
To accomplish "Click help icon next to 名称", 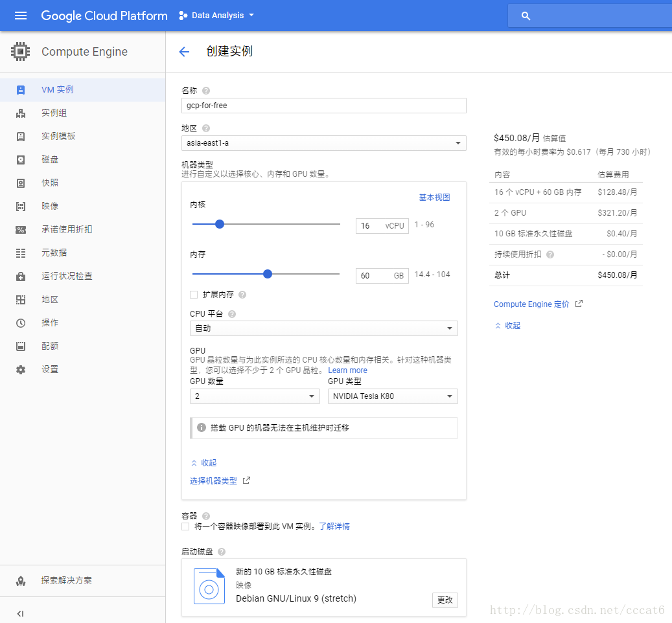I will [206, 91].
